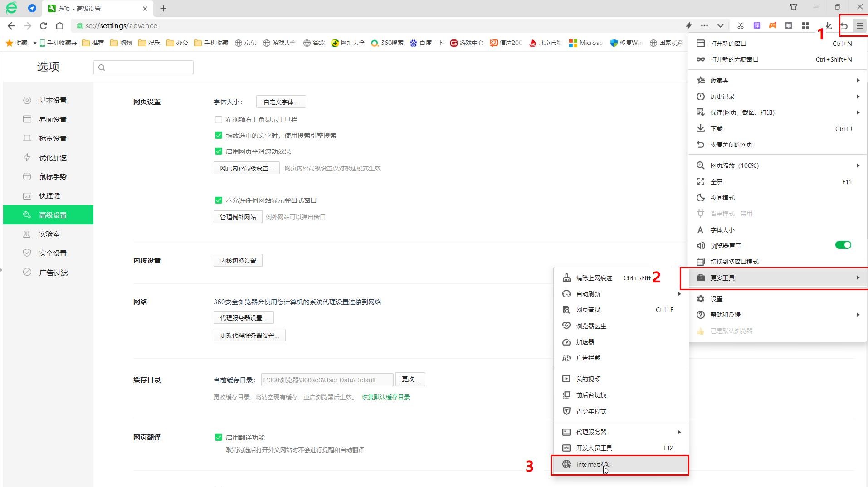Viewport: 868px width, 487px height.
Task: Click restore default cache directory link
Action: [385, 397]
